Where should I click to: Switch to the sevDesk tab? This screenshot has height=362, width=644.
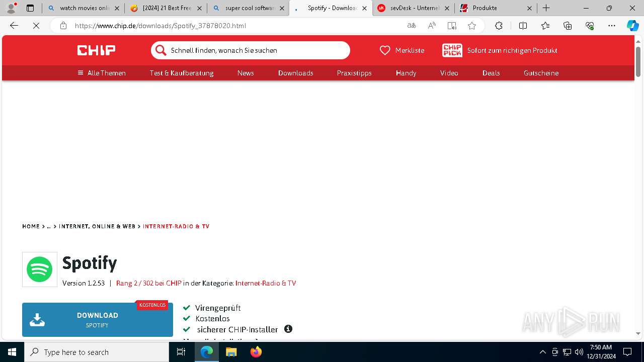point(413,8)
